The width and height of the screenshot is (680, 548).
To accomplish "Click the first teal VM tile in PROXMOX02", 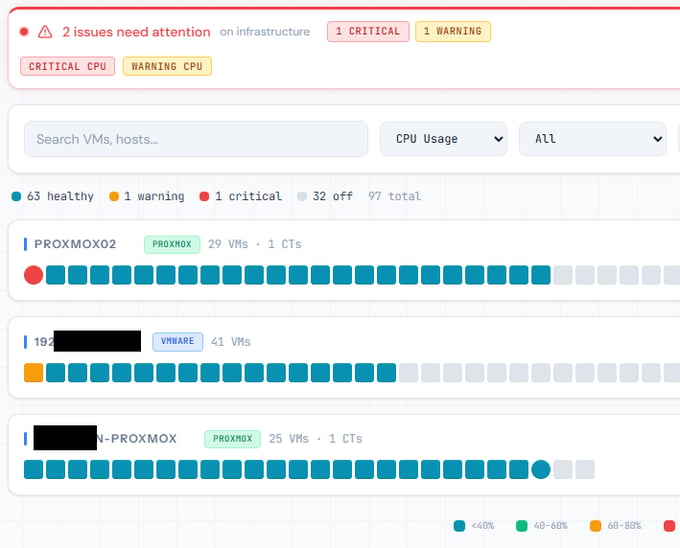I will pyautogui.click(x=56, y=275).
